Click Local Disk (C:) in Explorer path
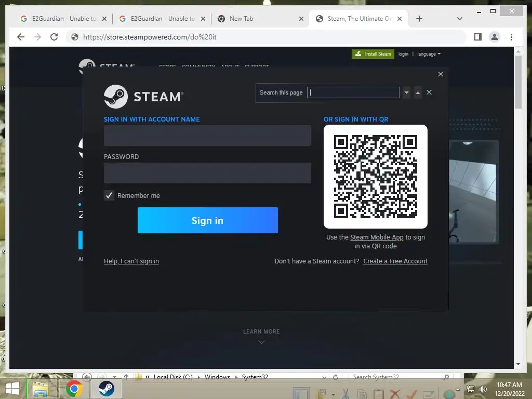This screenshot has width=532, height=399. point(173,377)
